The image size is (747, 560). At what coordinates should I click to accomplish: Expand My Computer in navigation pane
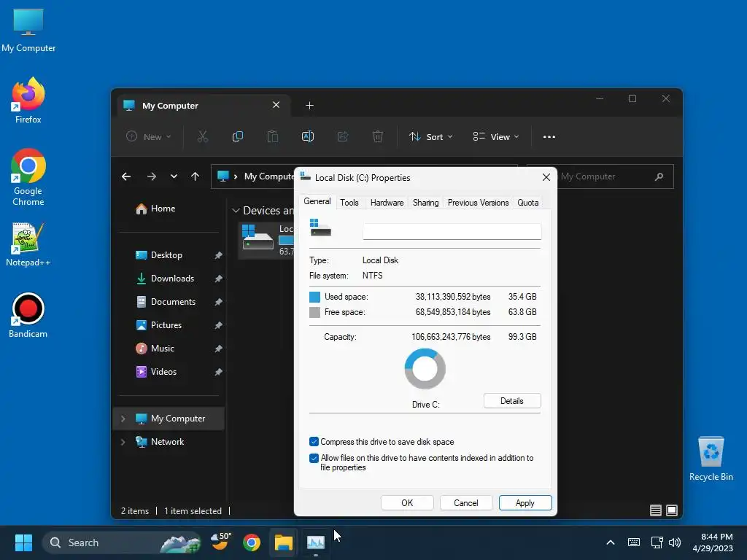(123, 419)
